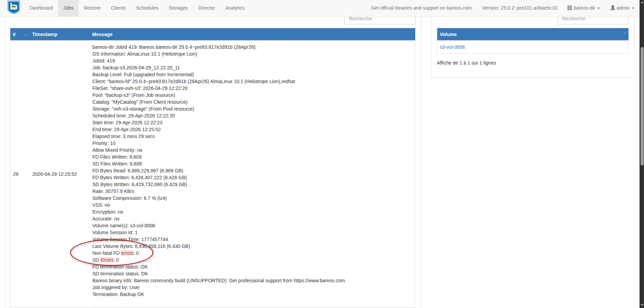Select log row number 29
The width and height of the screenshot is (644, 308).
click(x=16, y=174)
